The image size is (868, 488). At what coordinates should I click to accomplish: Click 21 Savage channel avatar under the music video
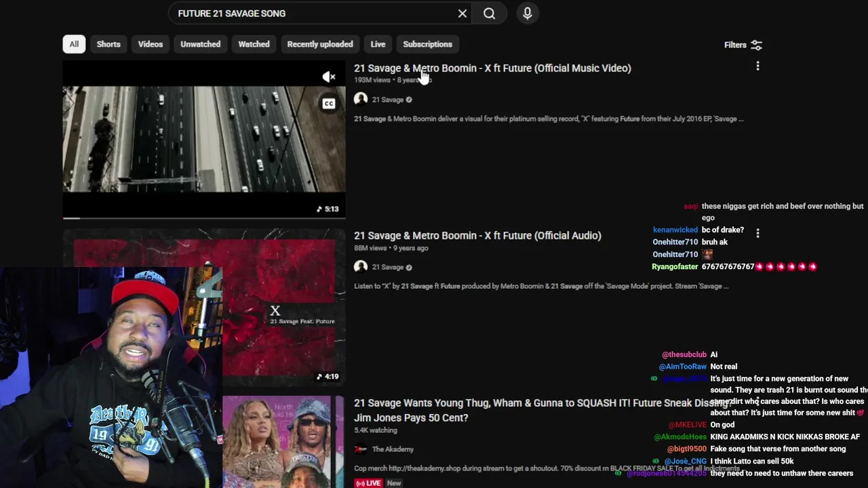(361, 100)
